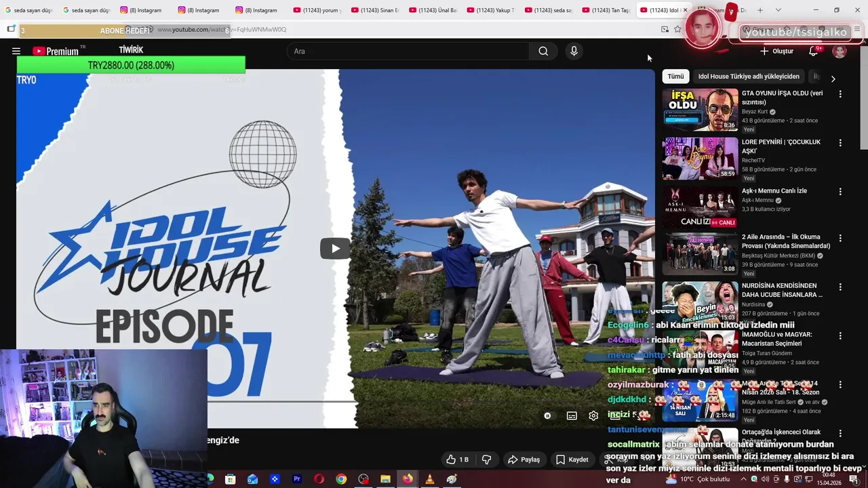Like the video (1 B)

pos(458,460)
